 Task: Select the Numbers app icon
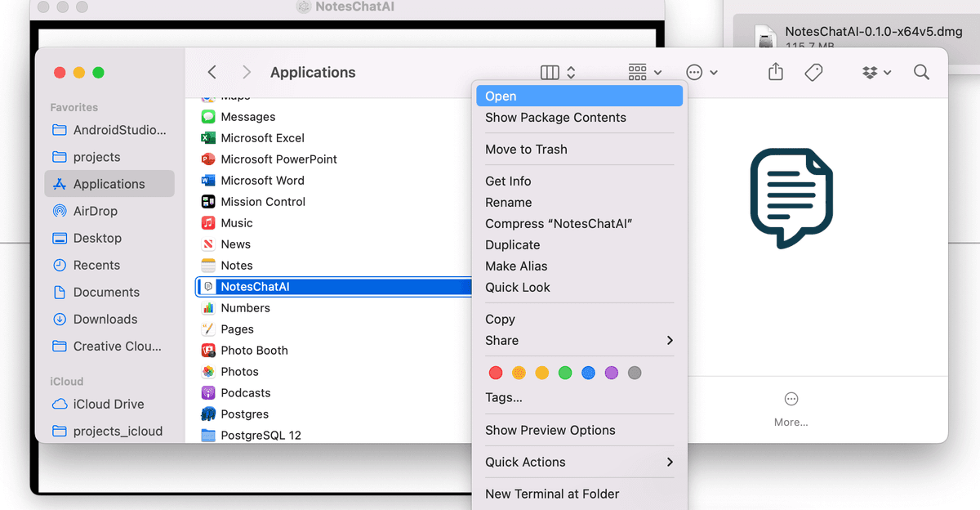208,308
